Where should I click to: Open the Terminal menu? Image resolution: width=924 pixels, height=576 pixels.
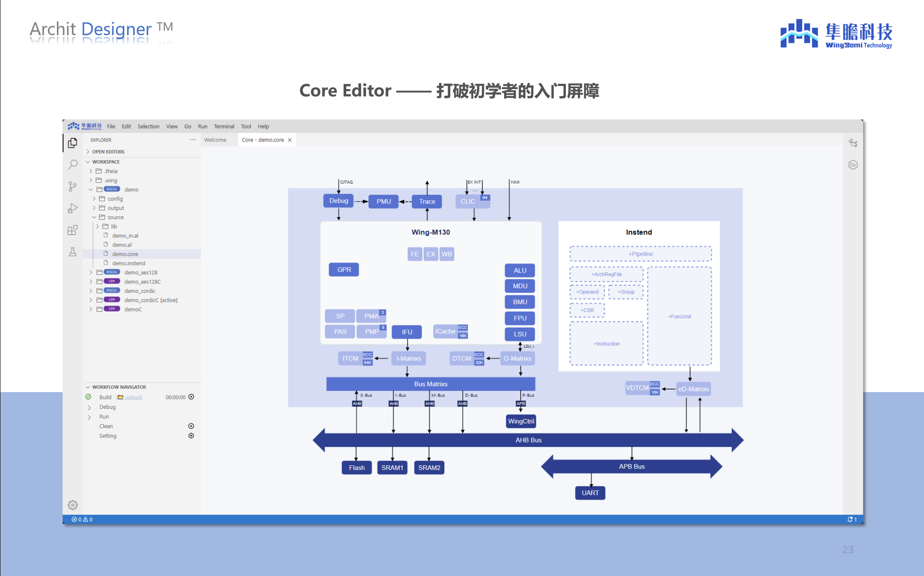tap(224, 127)
